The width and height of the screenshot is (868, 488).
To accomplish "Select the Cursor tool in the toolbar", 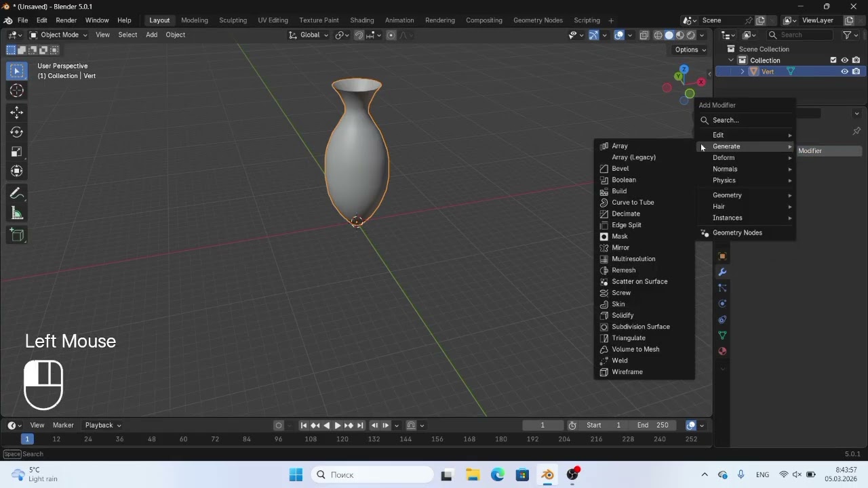I will (17, 91).
